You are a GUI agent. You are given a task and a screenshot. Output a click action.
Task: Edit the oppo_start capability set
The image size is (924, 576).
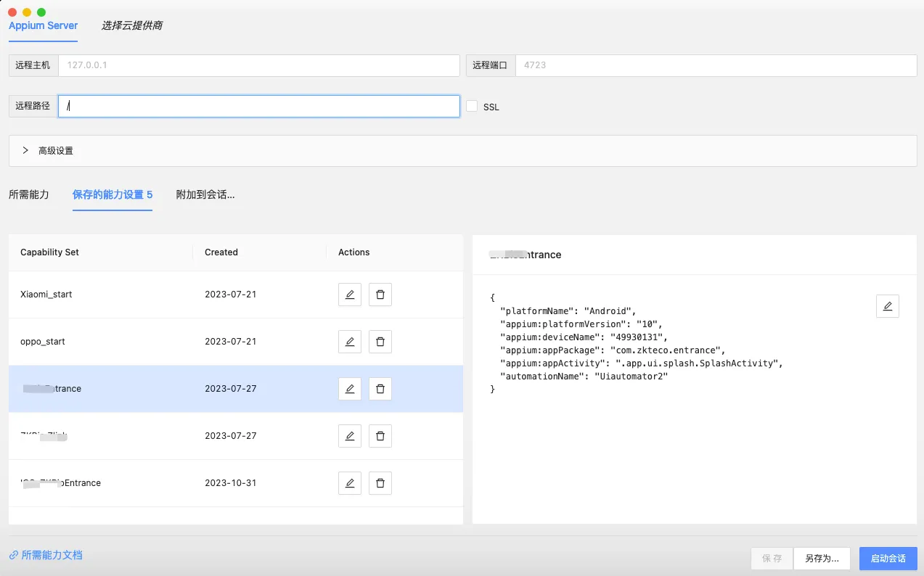(350, 342)
